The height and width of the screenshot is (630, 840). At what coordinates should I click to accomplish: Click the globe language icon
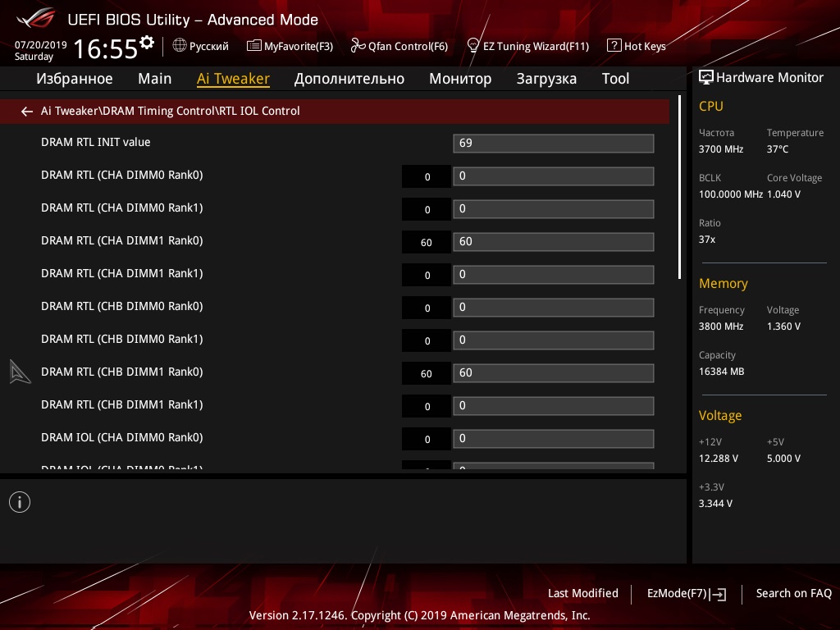click(x=180, y=46)
